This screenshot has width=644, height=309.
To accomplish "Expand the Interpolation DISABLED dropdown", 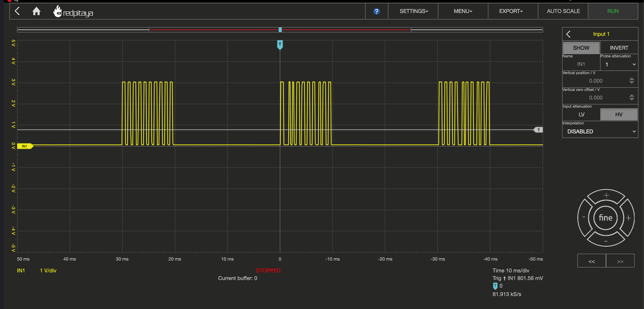I will (x=600, y=132).
